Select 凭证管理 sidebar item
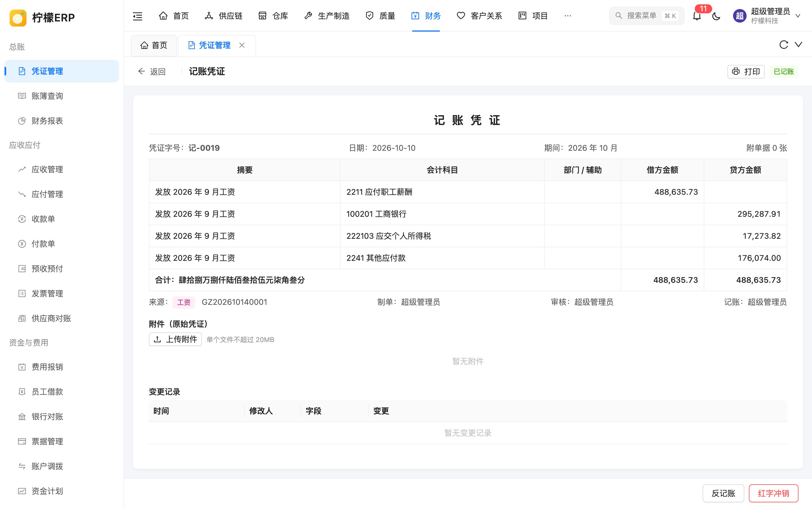Screen dimensions: 812x508 tap(62, 71)
